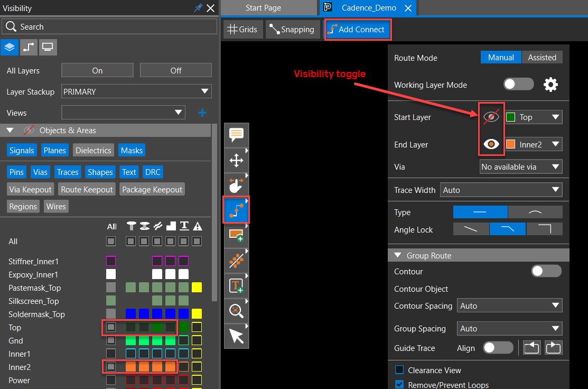Screen dimensions: 588x389
Task: Open the End Layer Inner2 dropdown
Action: (x=533, y=144)
